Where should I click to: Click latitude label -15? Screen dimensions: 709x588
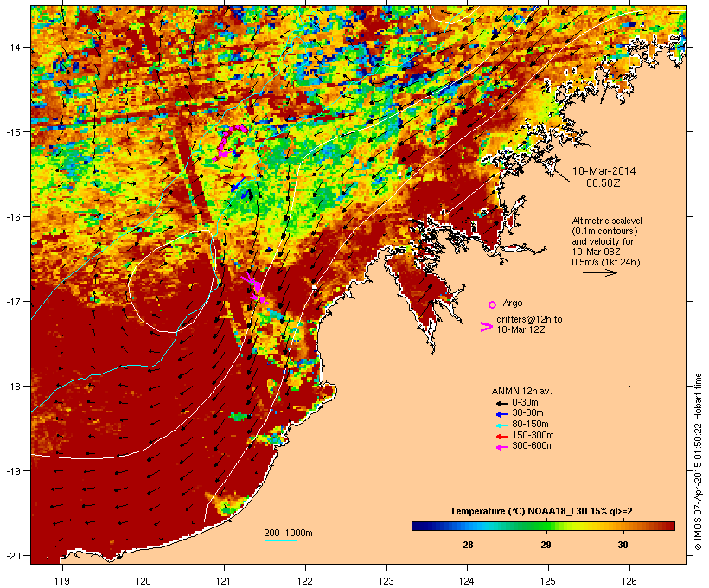pos(12,132)
